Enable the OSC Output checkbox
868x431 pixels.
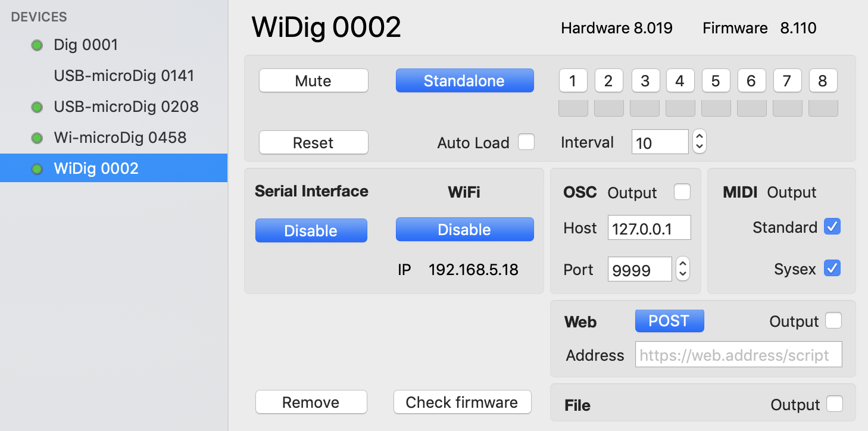682,192
